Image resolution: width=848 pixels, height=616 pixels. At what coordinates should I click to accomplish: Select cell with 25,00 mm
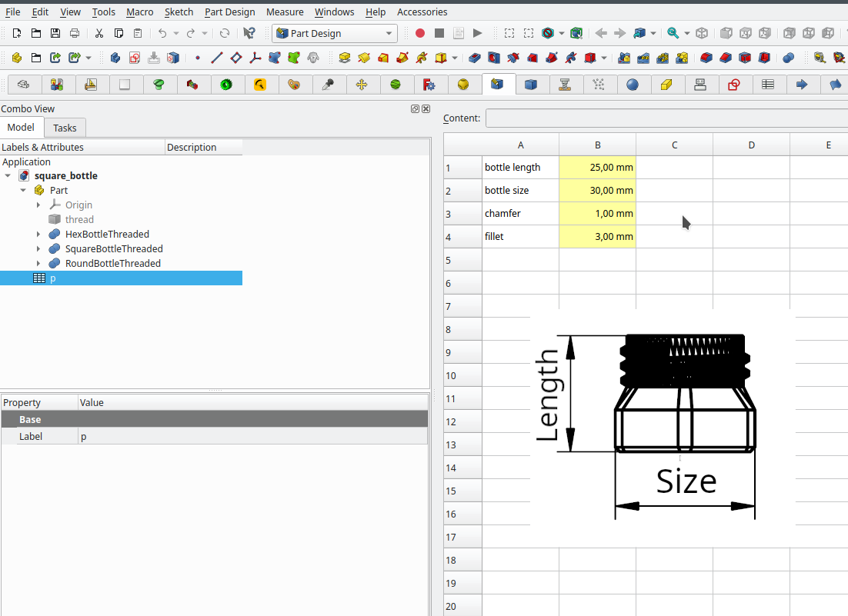(x=598, y=168)
